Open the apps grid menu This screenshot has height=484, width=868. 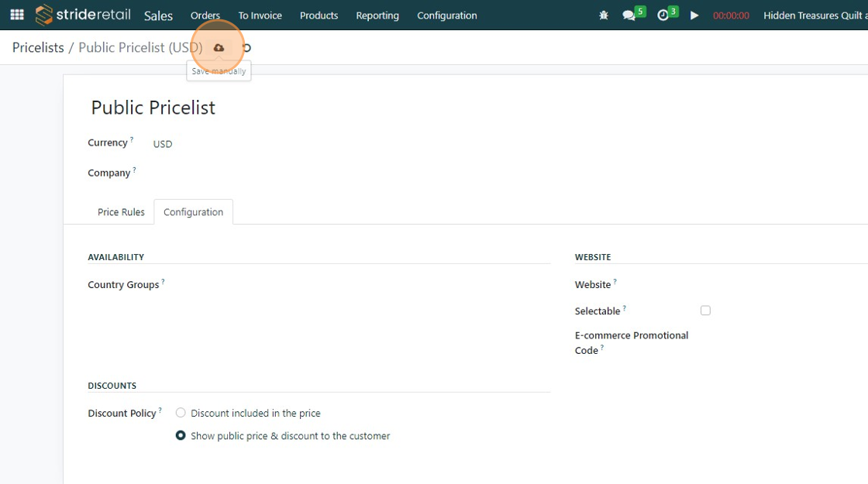(17, 15)
